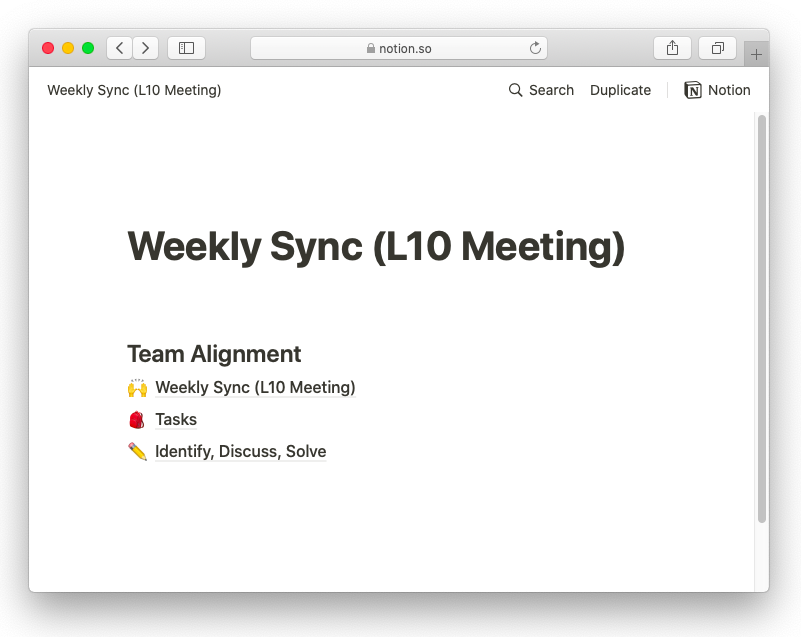Open the Weekly Sync (L10 Meeting) subpage link
Screen dimensions: 801x637
pos(255,387)
